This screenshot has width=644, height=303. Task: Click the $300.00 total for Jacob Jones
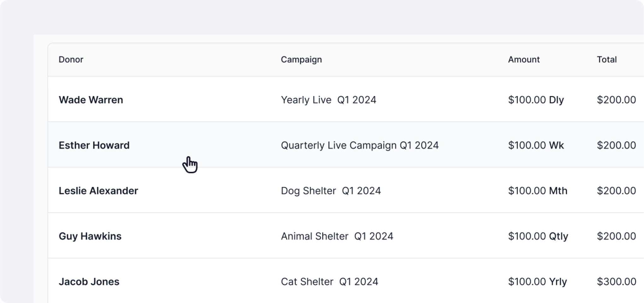616,282
